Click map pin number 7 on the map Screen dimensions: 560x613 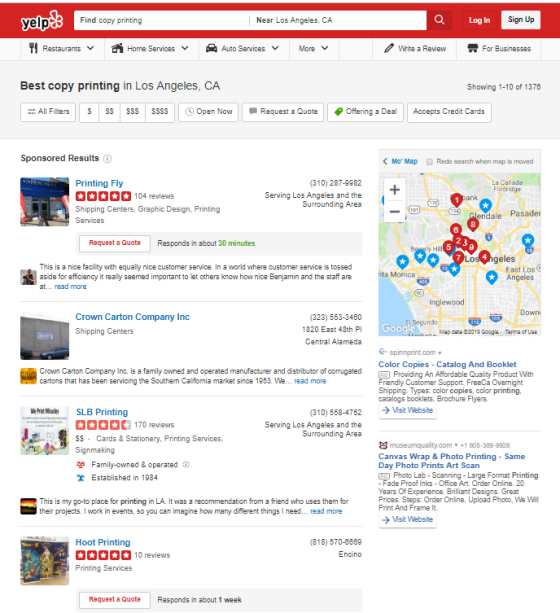458,258
